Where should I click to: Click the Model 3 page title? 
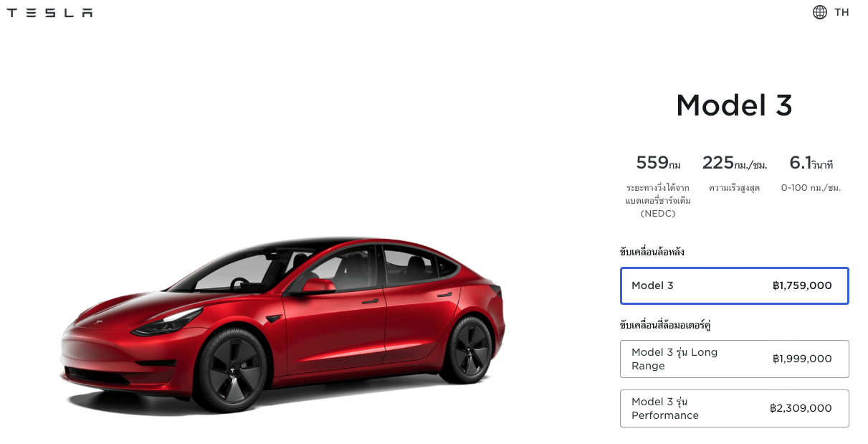[734, 105]
